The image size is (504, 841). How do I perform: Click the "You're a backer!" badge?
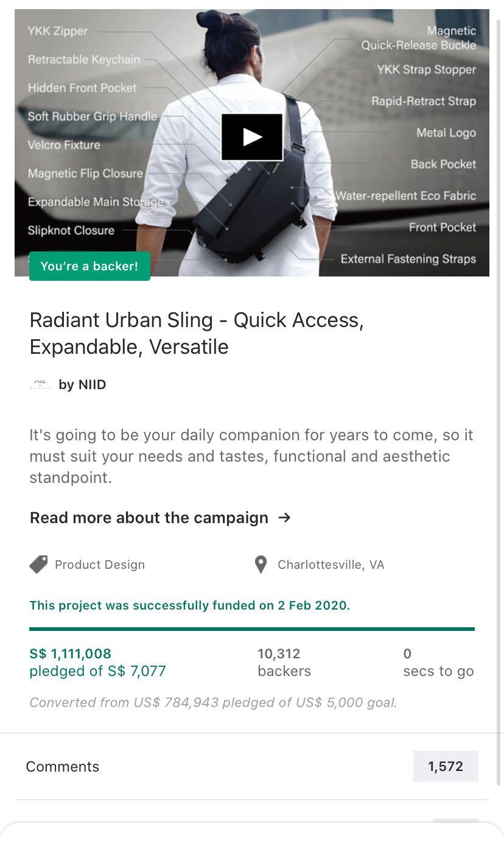coord(89,266)
